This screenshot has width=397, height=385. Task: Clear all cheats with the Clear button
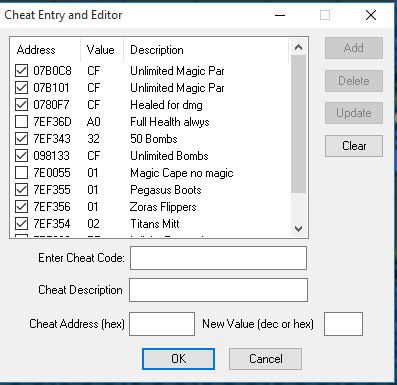pyautogui.click(x=354, y=146)
